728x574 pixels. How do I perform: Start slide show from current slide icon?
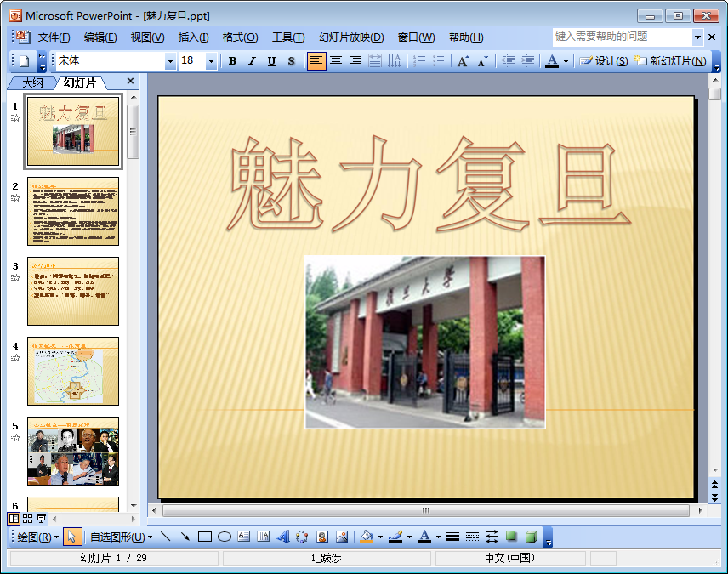(x=42, y=518)
